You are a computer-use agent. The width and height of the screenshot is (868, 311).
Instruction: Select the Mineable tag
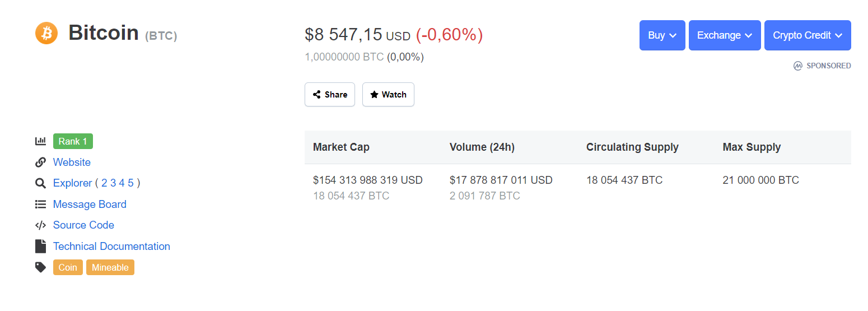pos(110,267)
